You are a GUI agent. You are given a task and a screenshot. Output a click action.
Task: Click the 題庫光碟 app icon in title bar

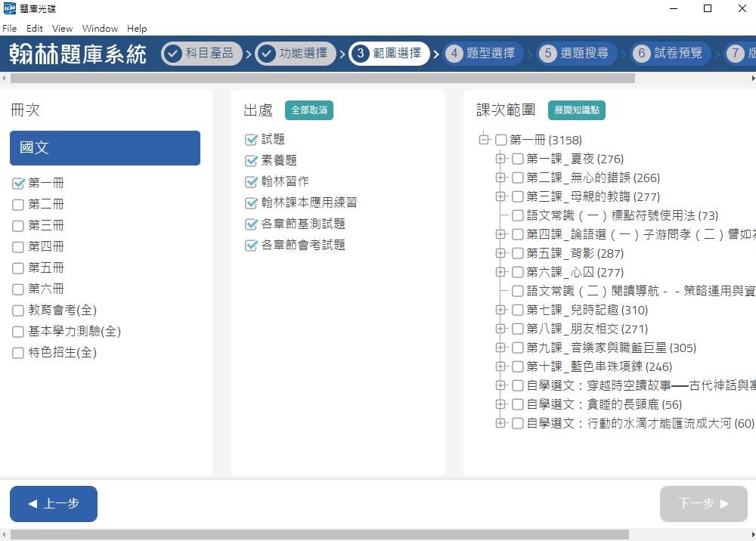[10, 8]
